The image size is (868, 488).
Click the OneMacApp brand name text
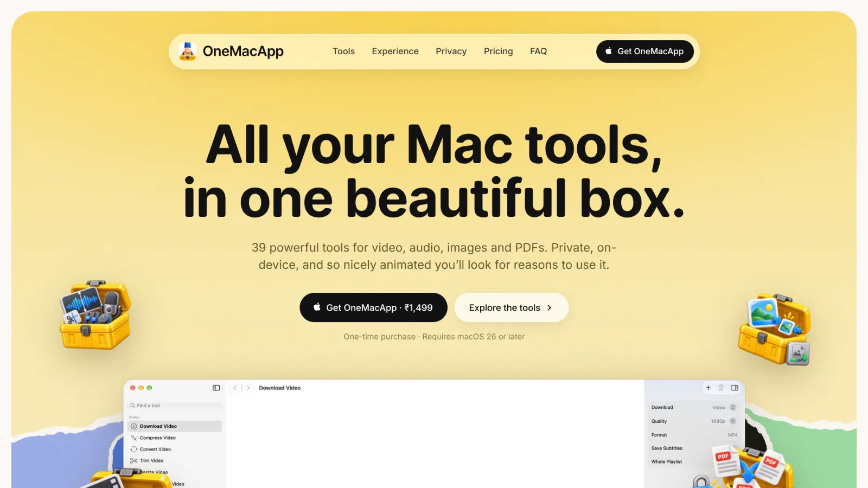click(x=243, y=51)
